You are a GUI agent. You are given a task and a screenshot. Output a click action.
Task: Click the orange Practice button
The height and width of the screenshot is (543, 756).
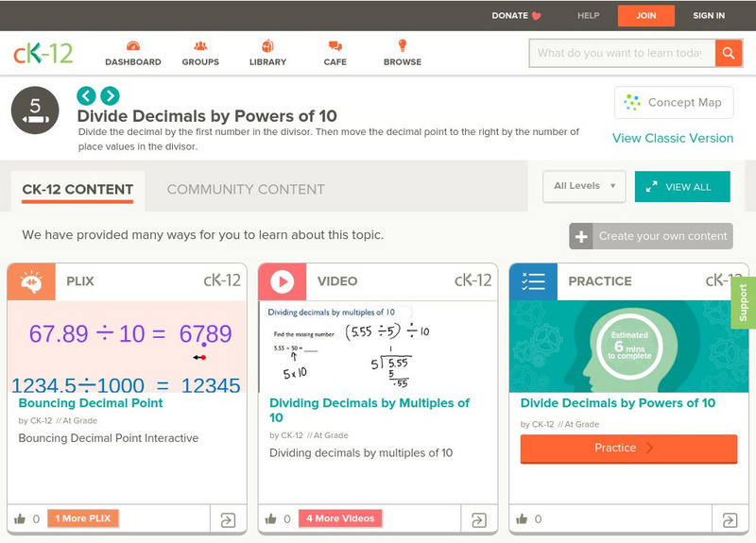tap(628, 449)
